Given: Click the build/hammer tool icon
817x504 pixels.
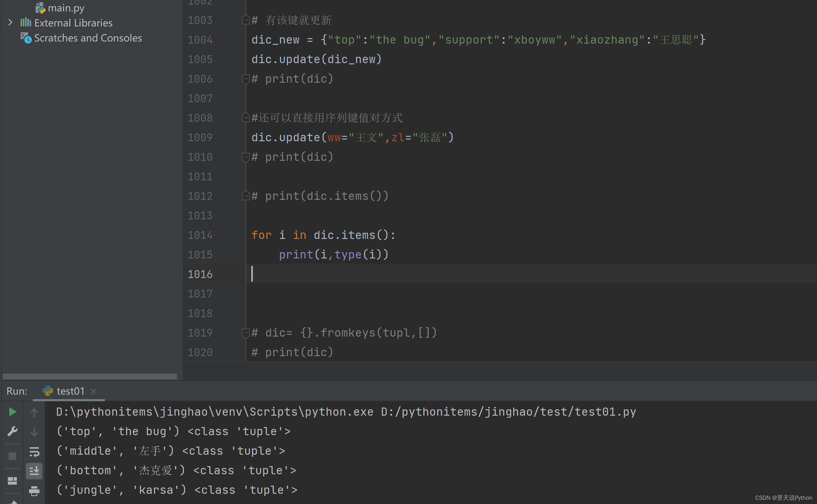Looking at the screenshot, I should point(13,432).
